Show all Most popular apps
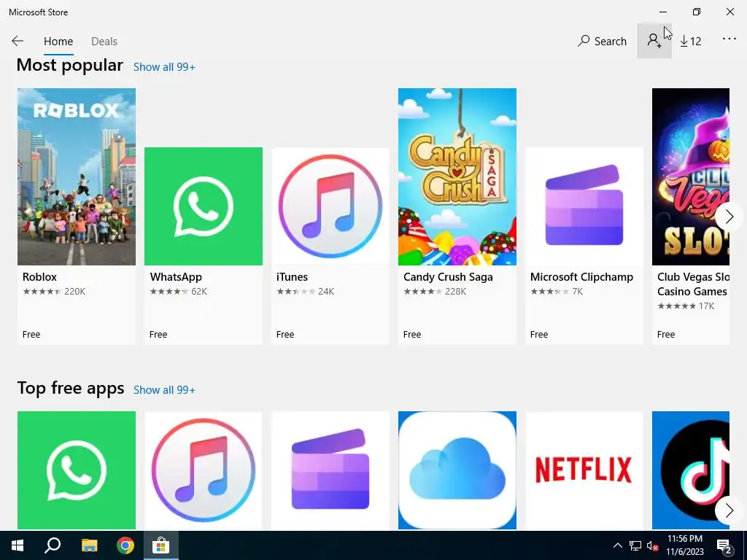The height and width of the screenshot is (560, 747). [164, 67]
